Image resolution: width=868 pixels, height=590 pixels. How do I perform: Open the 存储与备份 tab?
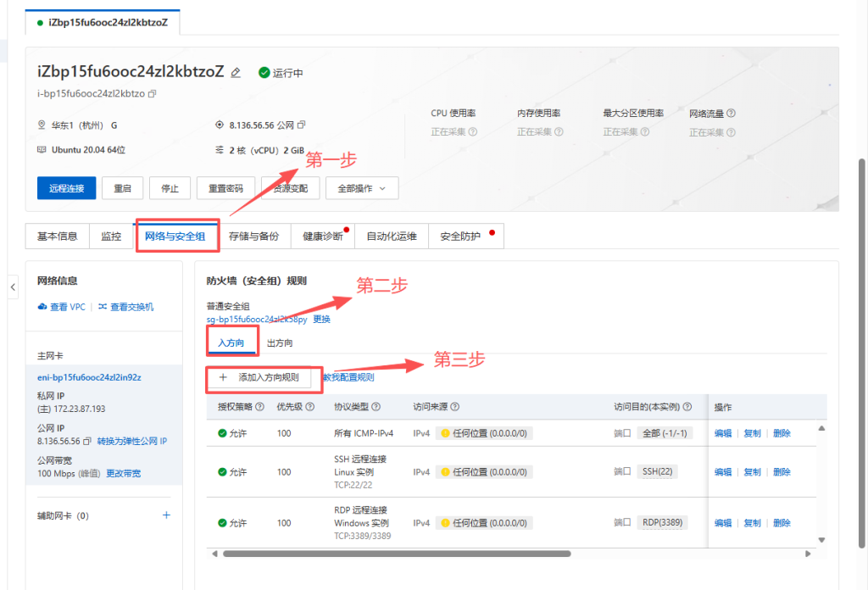point(253,237)
